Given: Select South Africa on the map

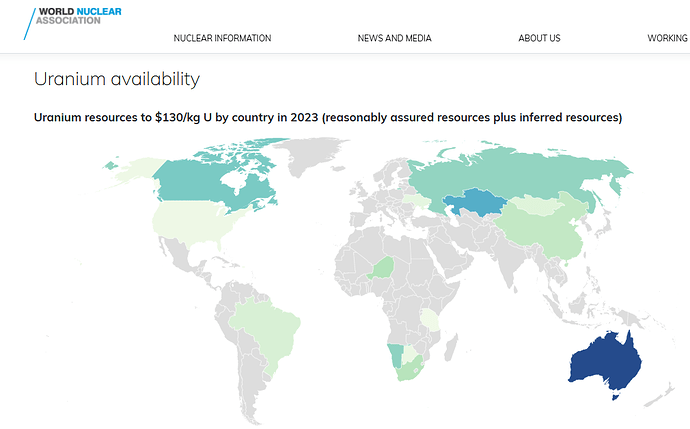Looking at the screenshot, I should point(412,372).
